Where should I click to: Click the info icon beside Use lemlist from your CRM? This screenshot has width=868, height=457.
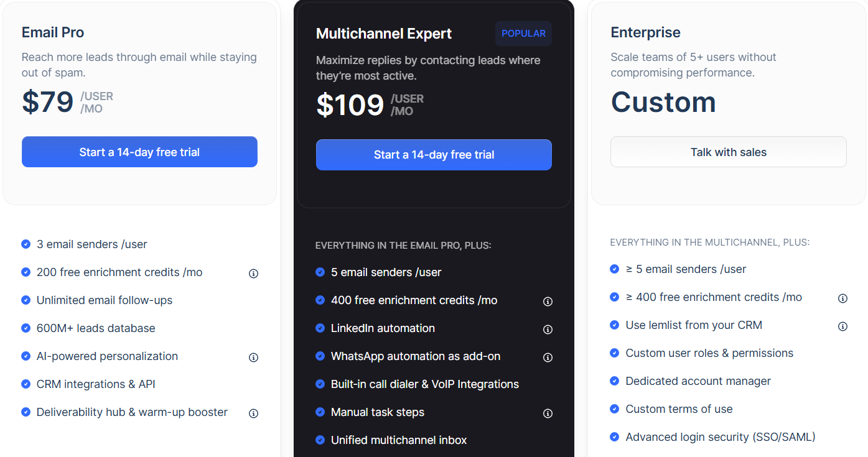click(842, 326)
